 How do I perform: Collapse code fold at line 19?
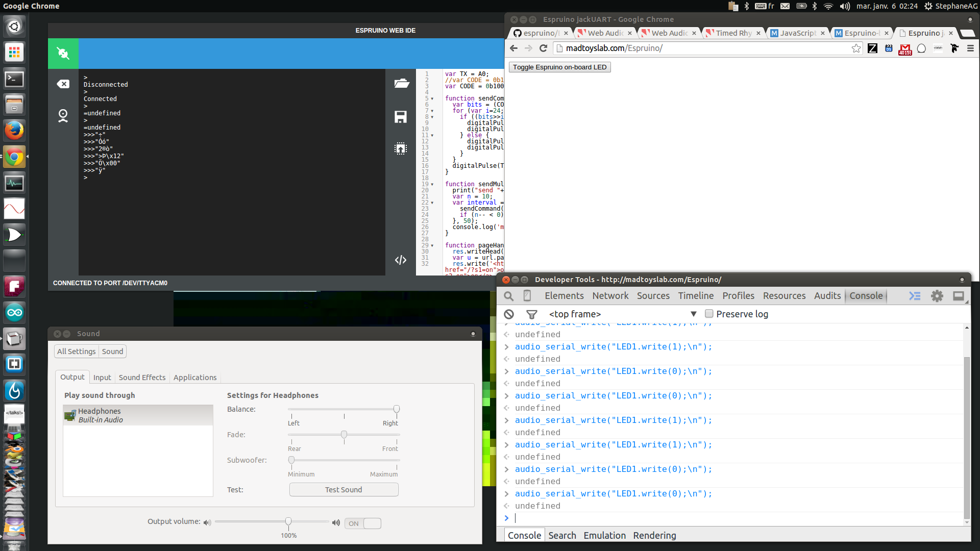[432, 184]
